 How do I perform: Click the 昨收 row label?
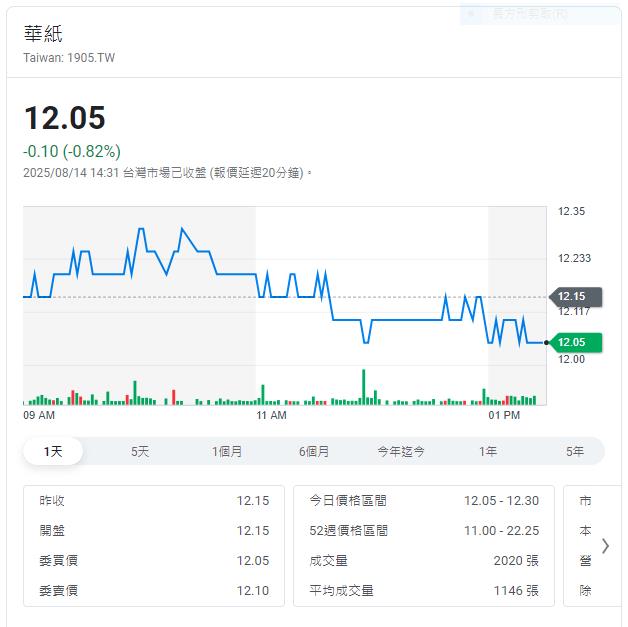point(52,500)
